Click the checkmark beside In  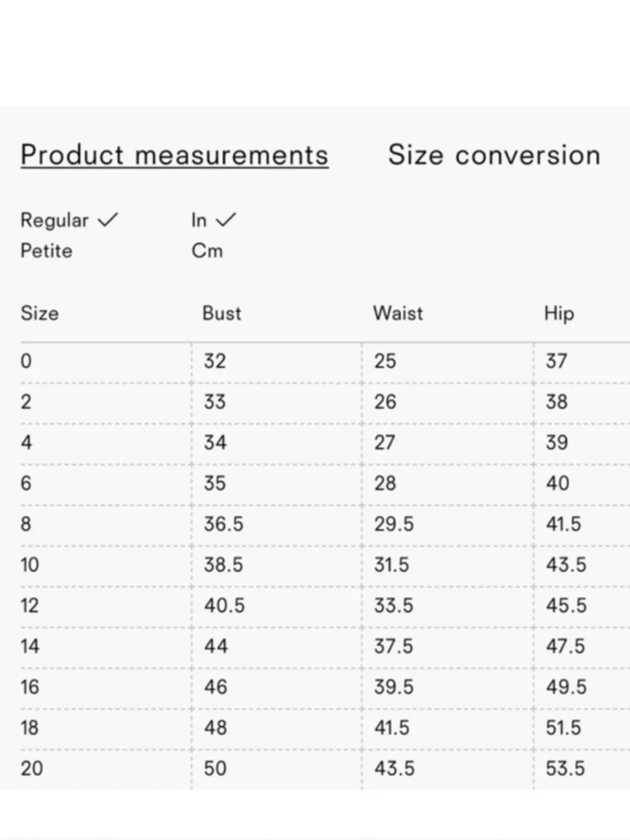[226, 220]
